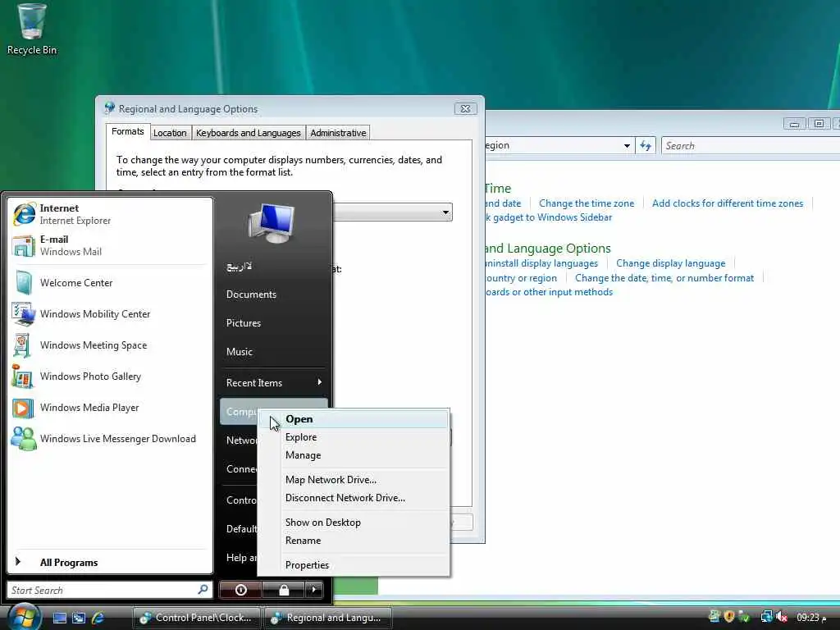Choose Explore in context menu

(354, 437)
